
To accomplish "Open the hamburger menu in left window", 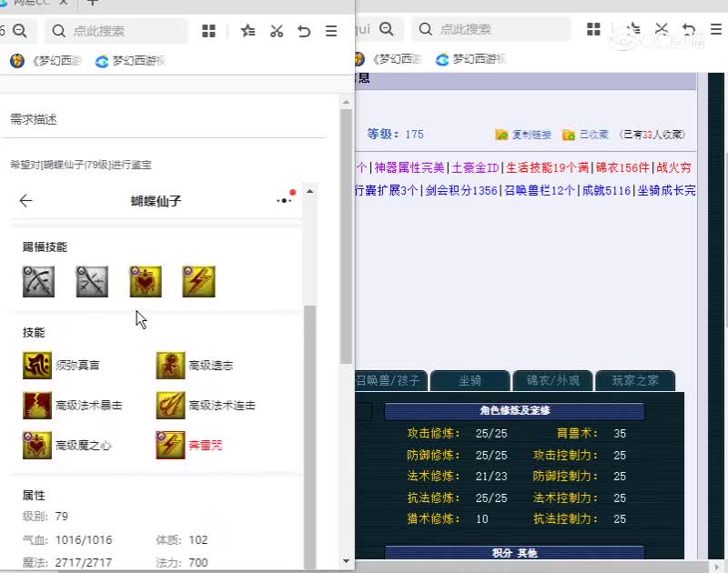I will pos(331,31).
